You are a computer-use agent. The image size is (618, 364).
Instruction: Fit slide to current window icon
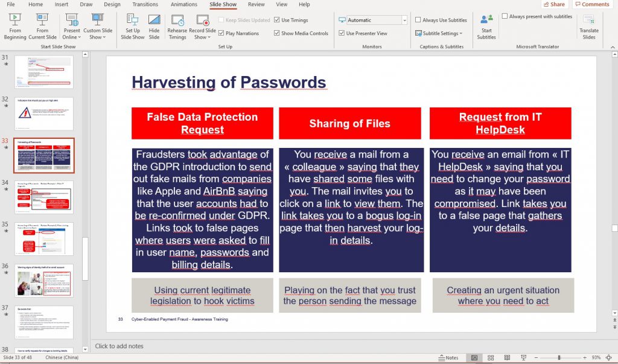(x=609, y=358)
